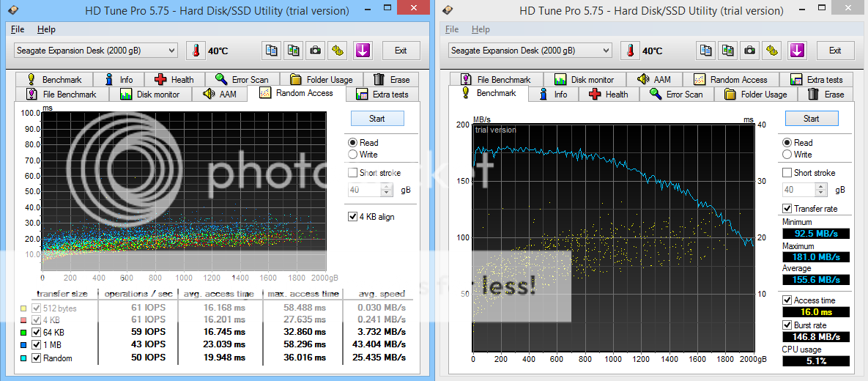The height and width of the screenshot is (381, 868).
Task: Click thermometer temperature icon in right window
Action: tap(630, 51)
